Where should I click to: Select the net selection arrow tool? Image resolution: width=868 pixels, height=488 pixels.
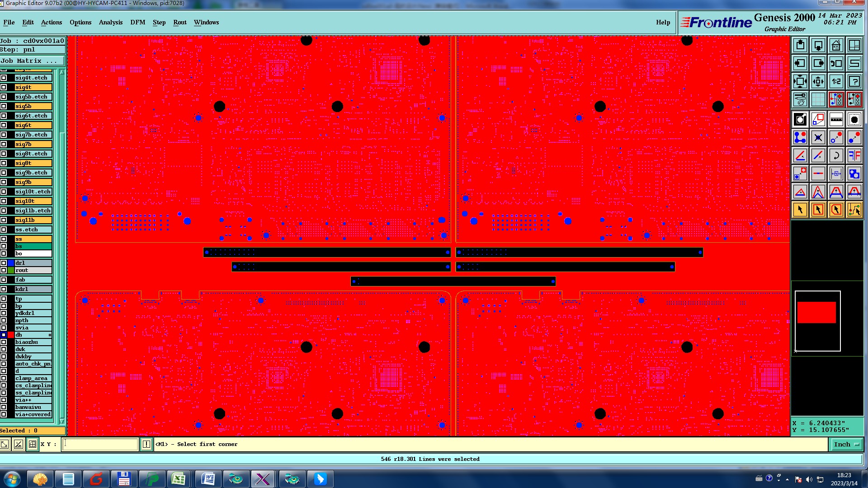pos(854,210)
